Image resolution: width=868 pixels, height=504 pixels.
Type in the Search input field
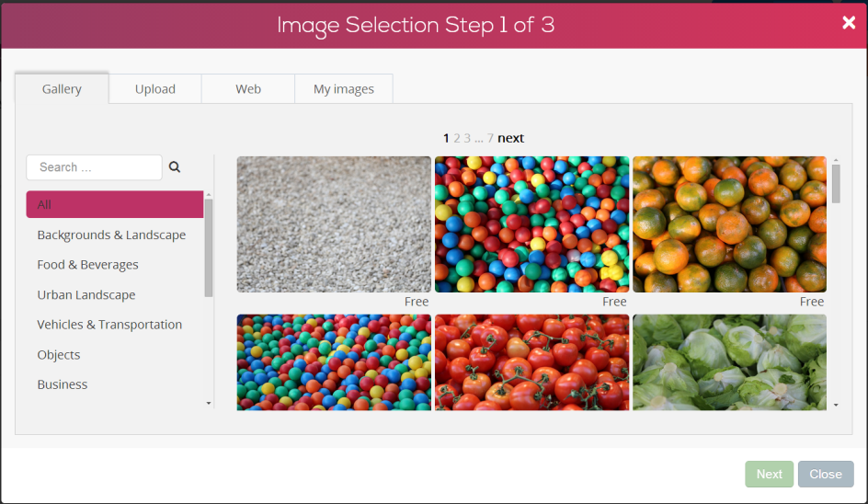94,167
